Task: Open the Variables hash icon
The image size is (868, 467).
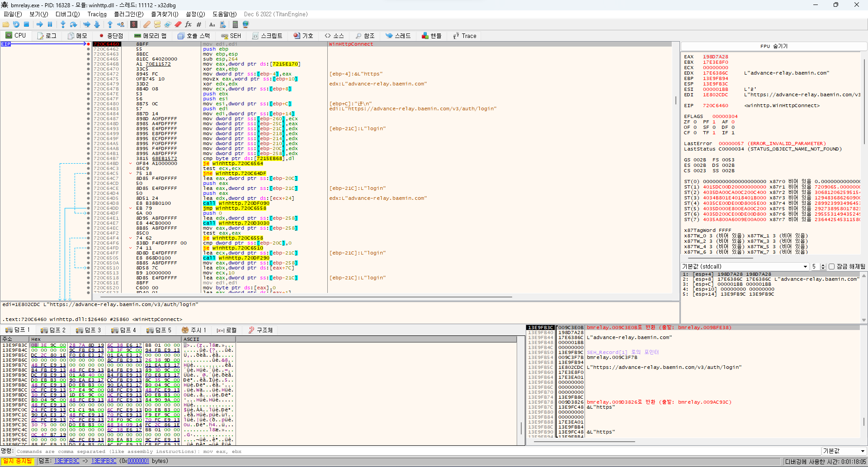Action: [199, 24]
